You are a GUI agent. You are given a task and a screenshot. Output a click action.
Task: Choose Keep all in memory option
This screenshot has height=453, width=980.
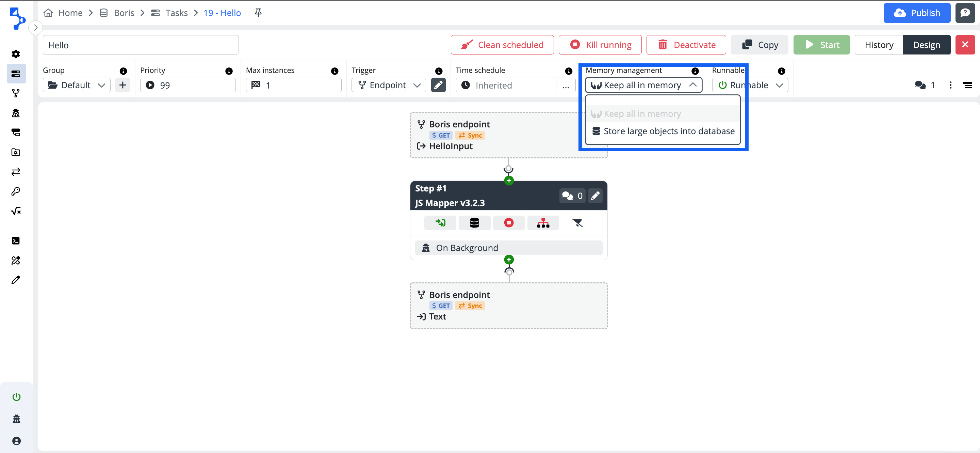(642, 114)
